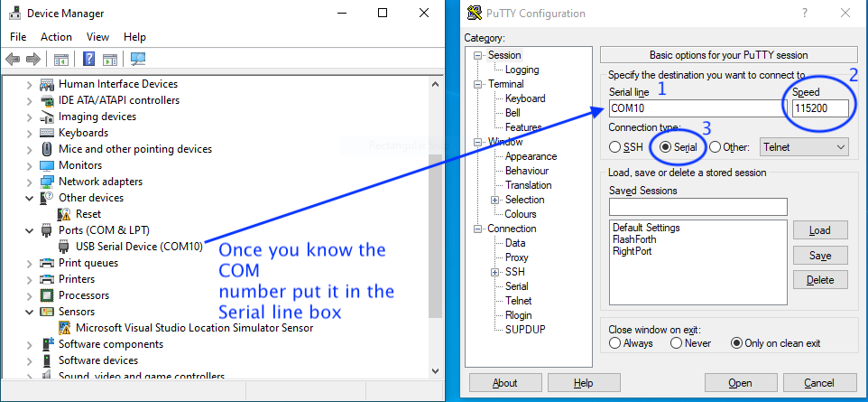Open the View menu in Device Manager
Viewport: 868px width, 402px height.
(97, 37)
